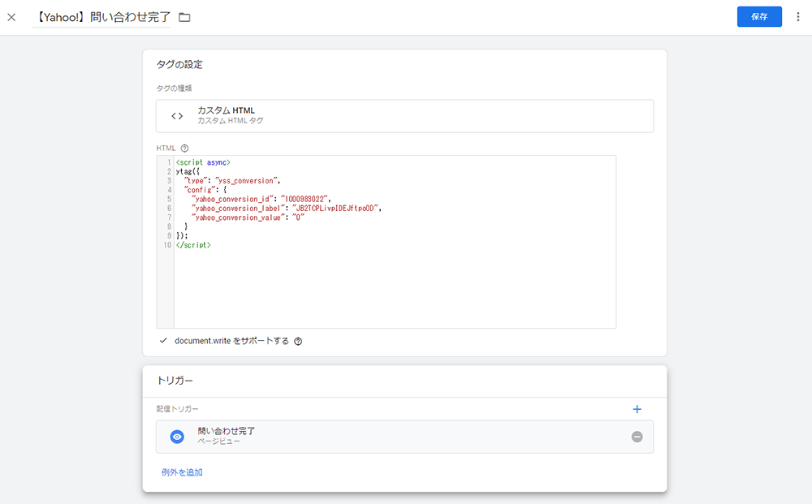Viewport: 812px width, 504px height.
Task: Click the ytag({ code line
Action: [188, 172]
